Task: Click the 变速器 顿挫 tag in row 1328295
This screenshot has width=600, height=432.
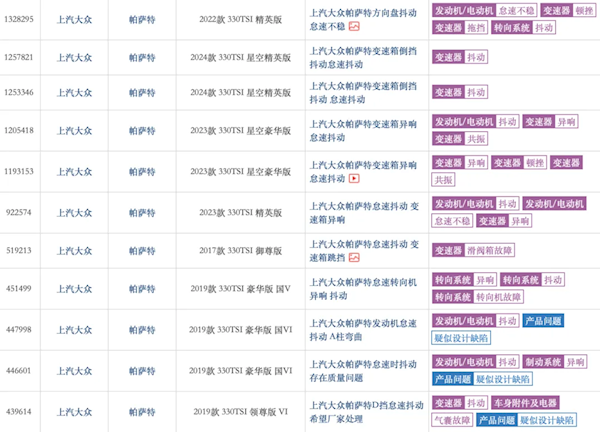Action: 568,10
